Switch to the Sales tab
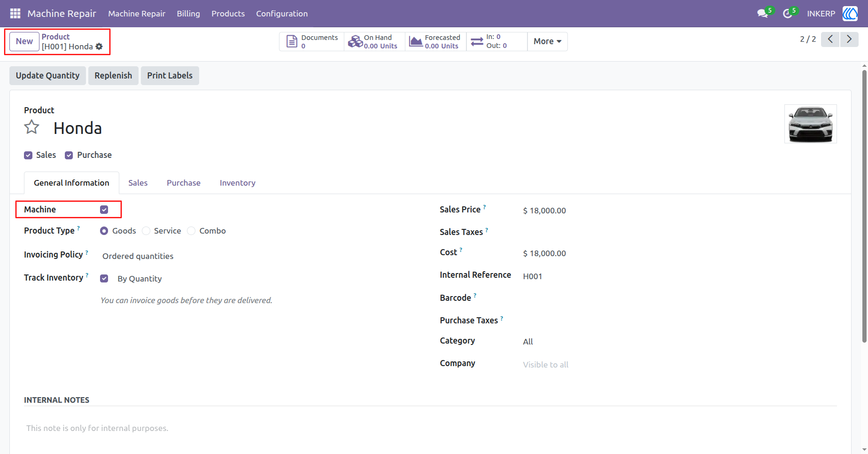The height and width of the screenshot is (454, 868). click(138, 183)
